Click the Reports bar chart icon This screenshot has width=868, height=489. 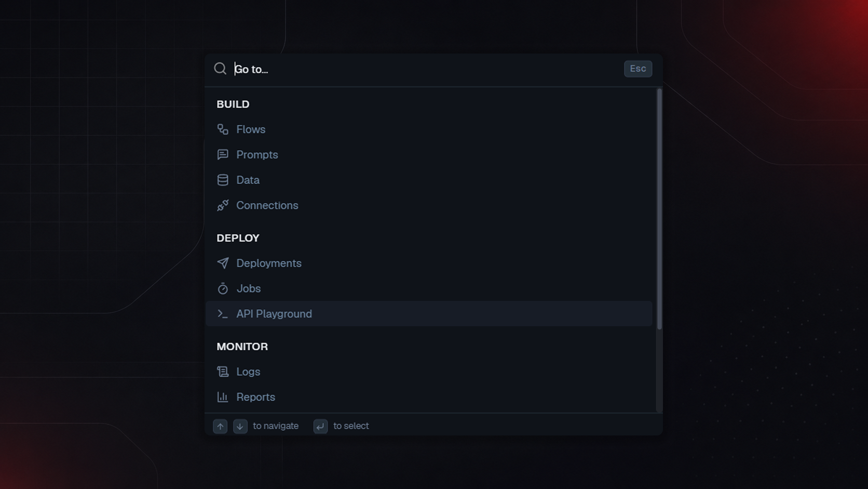click(223, 397)
